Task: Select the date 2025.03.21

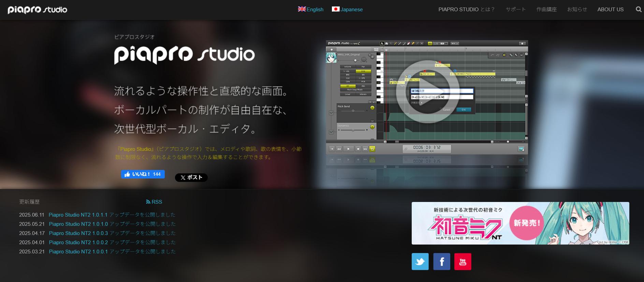Action: coord(32,252)
